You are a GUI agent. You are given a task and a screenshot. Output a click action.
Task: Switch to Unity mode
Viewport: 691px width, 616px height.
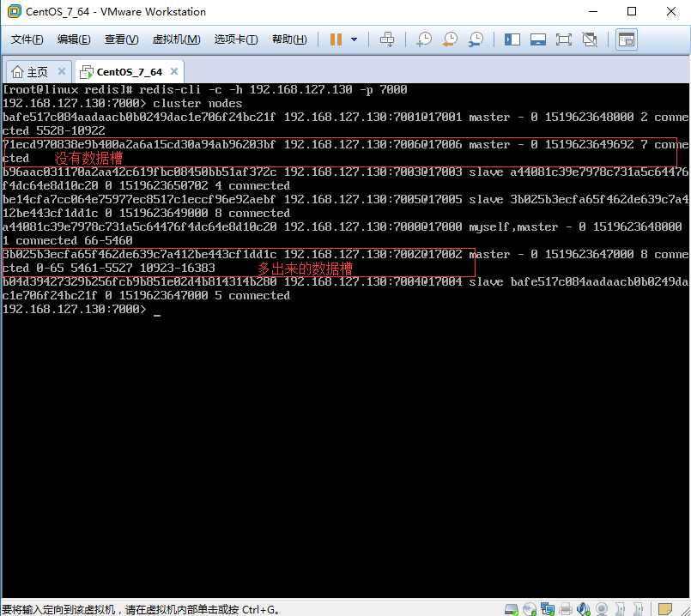click(589, 39)
